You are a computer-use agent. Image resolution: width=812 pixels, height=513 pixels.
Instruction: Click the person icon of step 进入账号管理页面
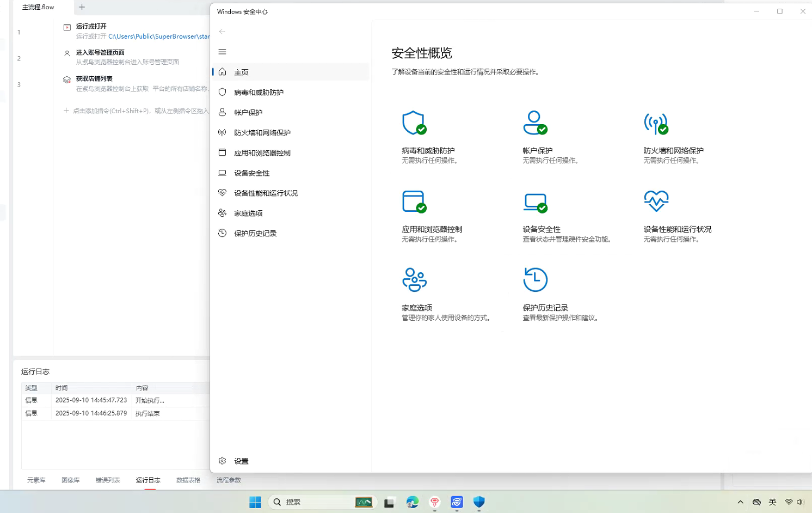pos(67,53)
